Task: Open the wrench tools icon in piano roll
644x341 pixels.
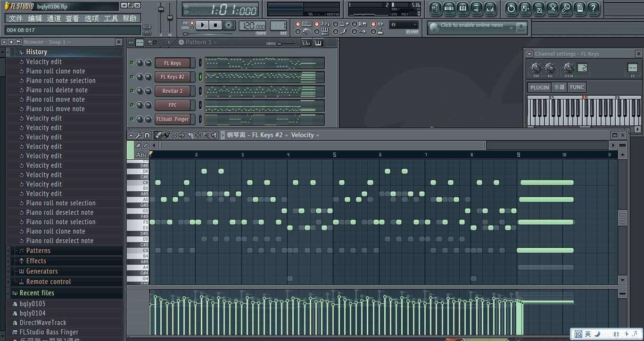Action: [x=139, y=135]
